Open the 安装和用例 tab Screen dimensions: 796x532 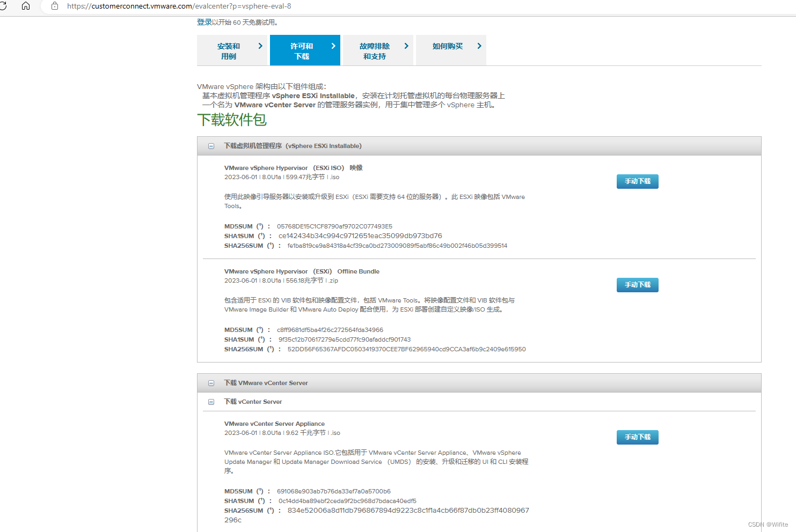[x=232, y=50]
